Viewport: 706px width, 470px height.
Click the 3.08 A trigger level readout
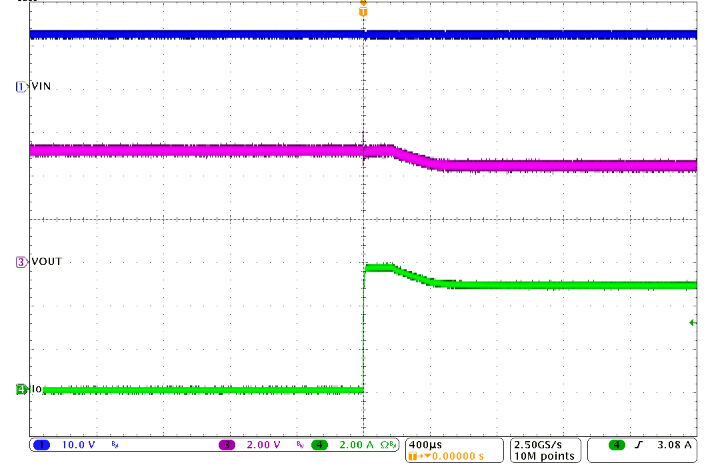(674, 443)
